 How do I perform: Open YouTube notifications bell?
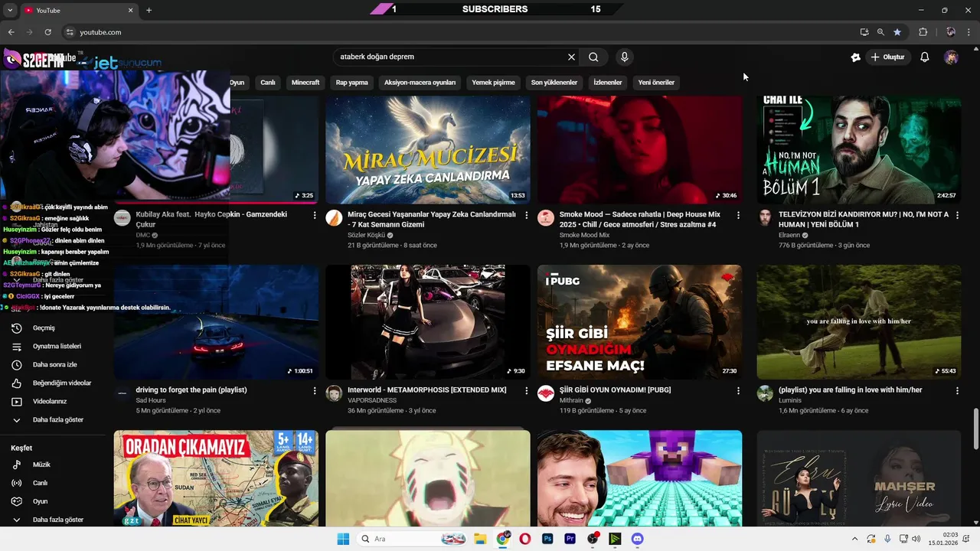point(925,57)
